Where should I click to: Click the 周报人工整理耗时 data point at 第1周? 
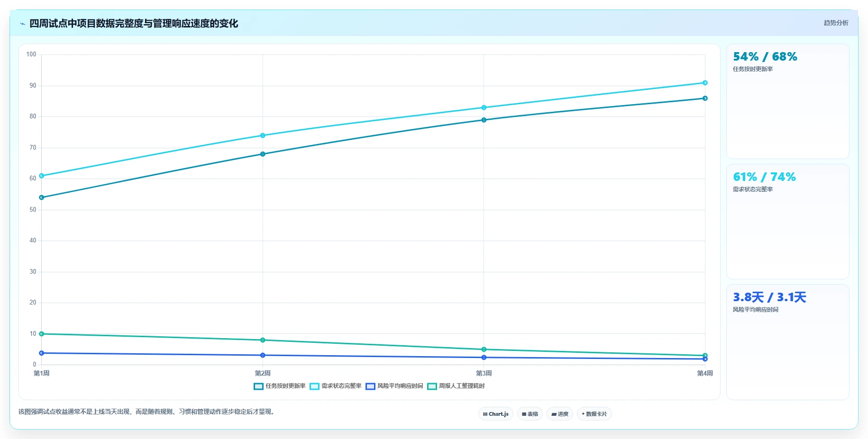42,334
